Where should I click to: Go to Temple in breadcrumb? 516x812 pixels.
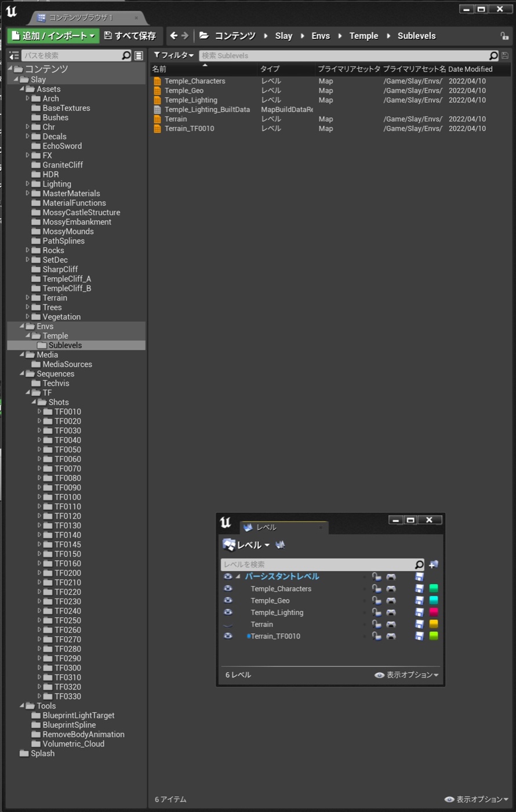pos(364,36)
